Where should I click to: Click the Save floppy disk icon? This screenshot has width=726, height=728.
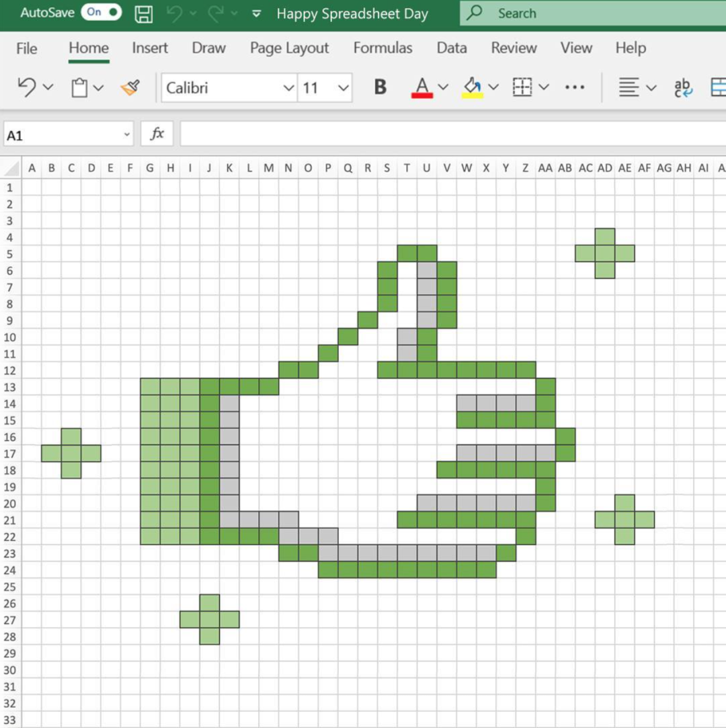tap(143, 13)
